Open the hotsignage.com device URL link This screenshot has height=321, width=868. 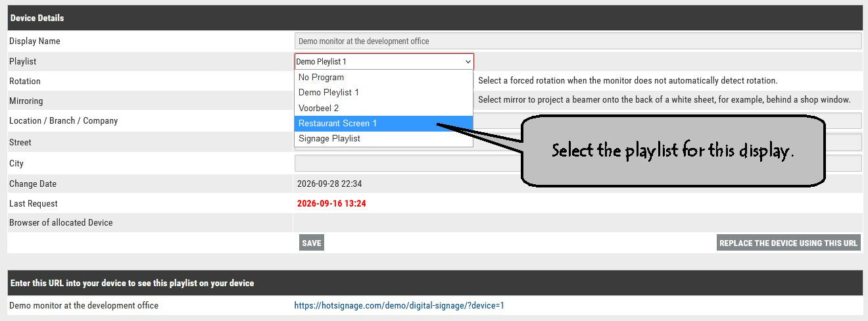pyautogui.click(x=399, y=306)
